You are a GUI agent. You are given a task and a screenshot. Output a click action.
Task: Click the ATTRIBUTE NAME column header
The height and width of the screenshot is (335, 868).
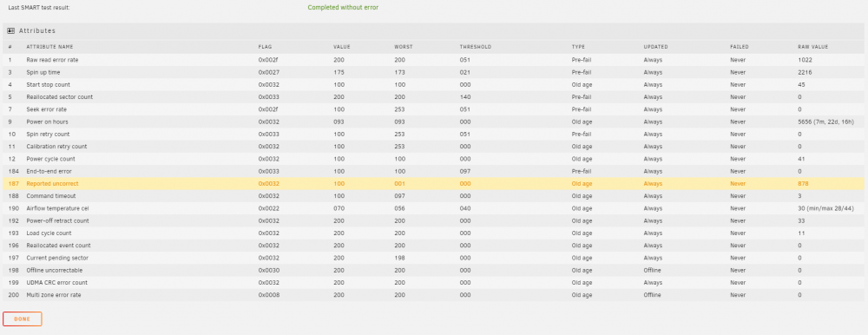49,47
